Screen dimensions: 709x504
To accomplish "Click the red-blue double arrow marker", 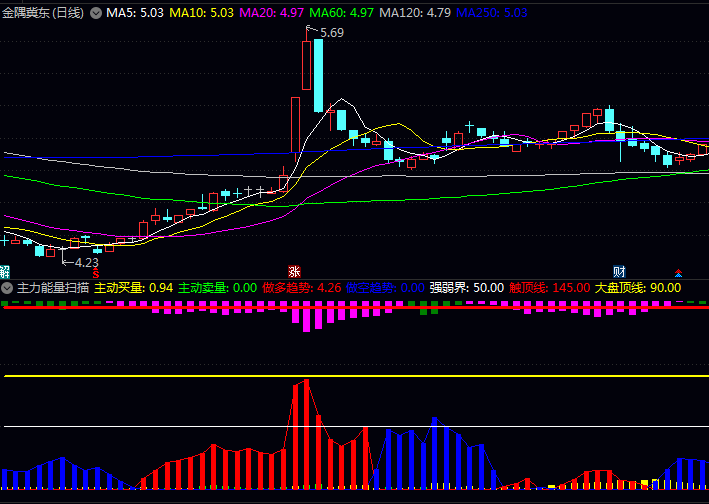I will 678,273.
